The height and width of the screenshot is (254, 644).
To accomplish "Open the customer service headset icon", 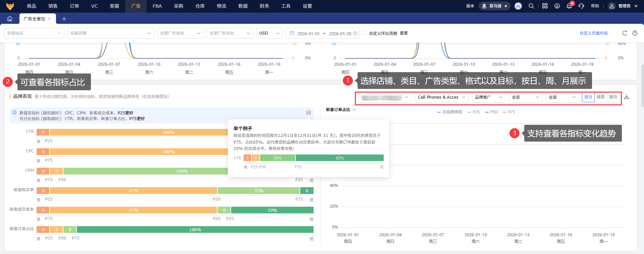I will 581,6.
